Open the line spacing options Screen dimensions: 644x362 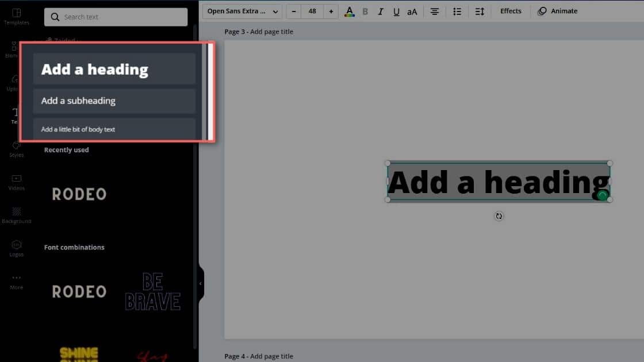480,11
